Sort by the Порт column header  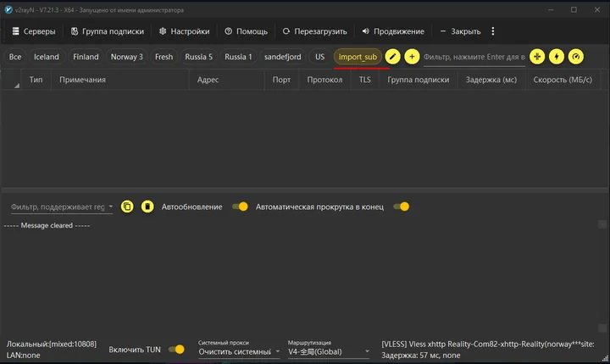coord(281,80)
